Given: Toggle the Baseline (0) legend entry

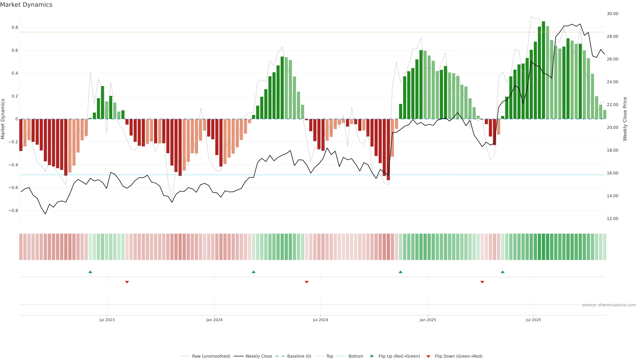Looking at the screenshot, I should [299, 356].
